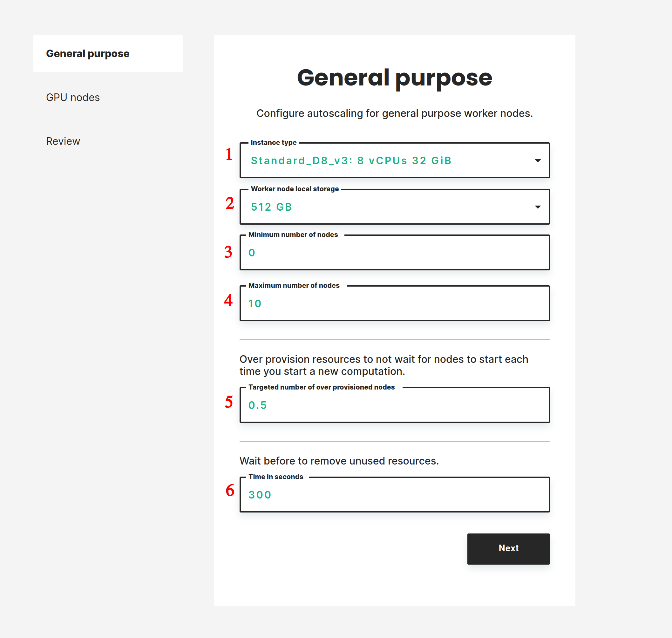This screenshot has width=672, height=638.
Task: Edit Targeted number of over provisioned nodes
Action: [x=395, y=405]
